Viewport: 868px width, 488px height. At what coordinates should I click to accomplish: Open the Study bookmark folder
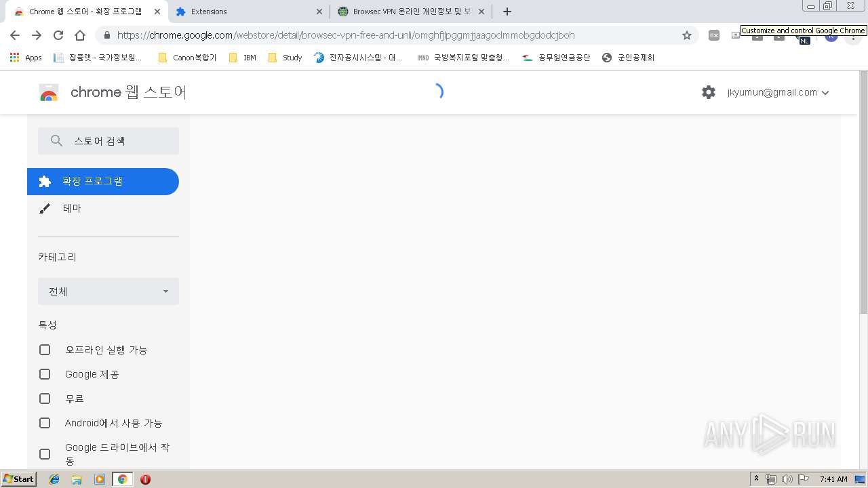point(285,58)
